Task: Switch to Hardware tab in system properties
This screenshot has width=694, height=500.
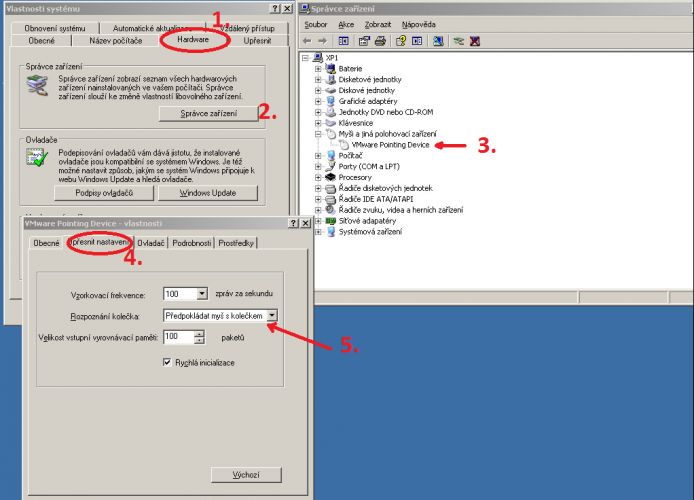Action: 193,39
